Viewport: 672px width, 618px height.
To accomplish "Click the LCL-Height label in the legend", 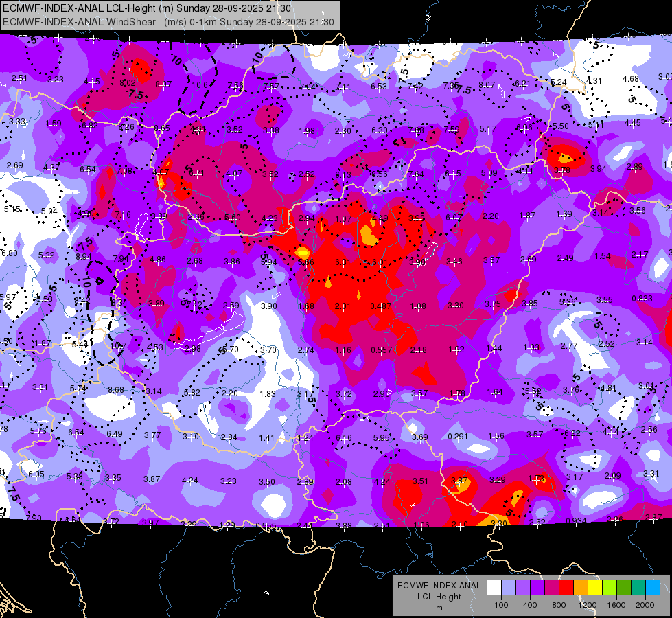I will tap(439, 597).
